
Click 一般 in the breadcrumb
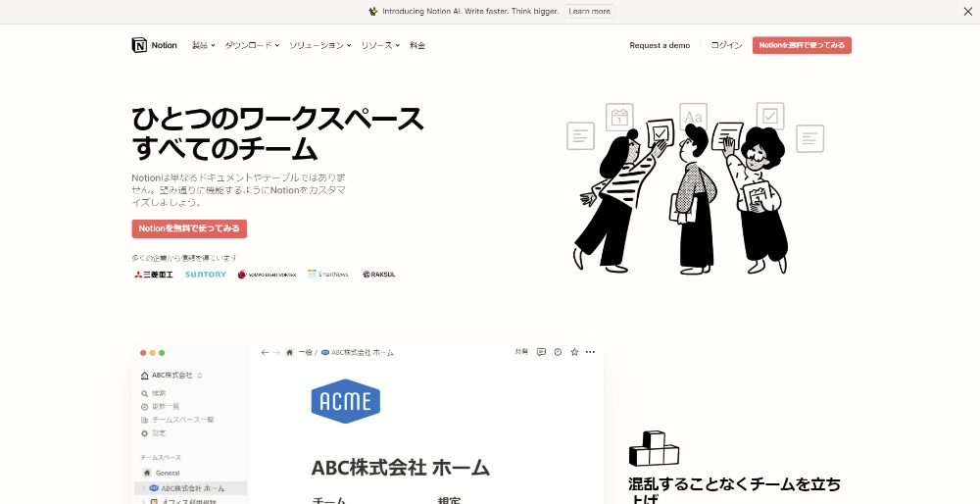[x=305, y=353]
